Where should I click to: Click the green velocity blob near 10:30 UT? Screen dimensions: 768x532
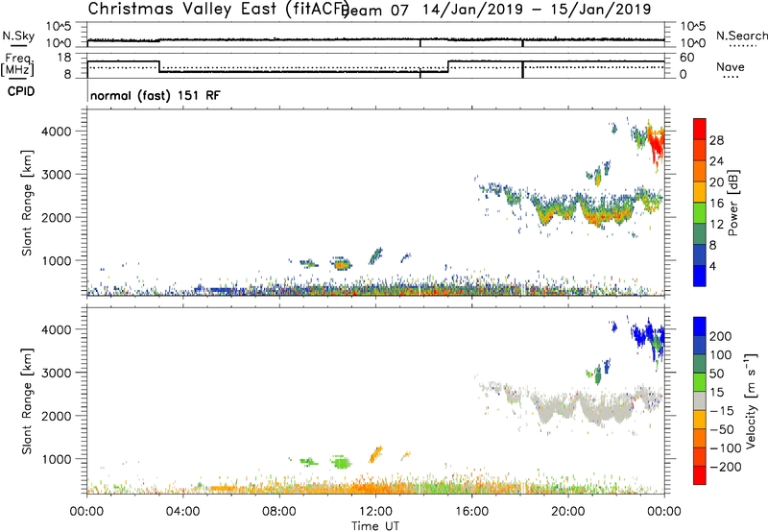(x=341, y=462)
